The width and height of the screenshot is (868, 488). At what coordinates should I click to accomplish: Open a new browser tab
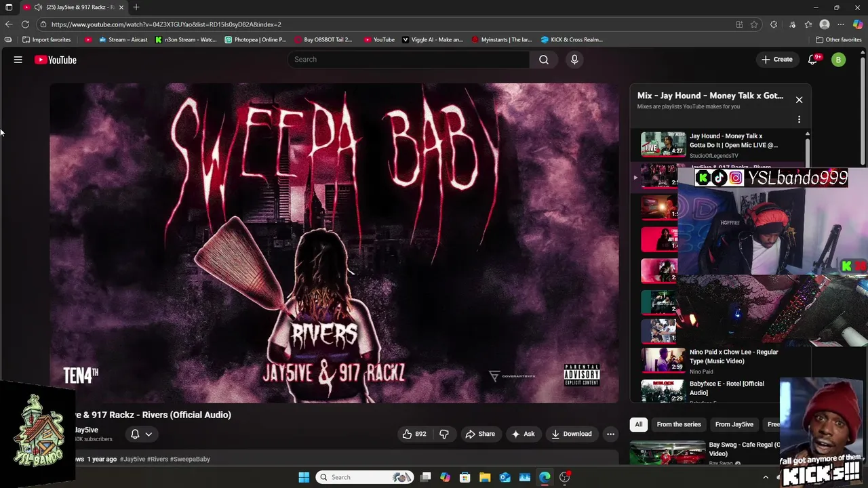(x=136, y=7)
